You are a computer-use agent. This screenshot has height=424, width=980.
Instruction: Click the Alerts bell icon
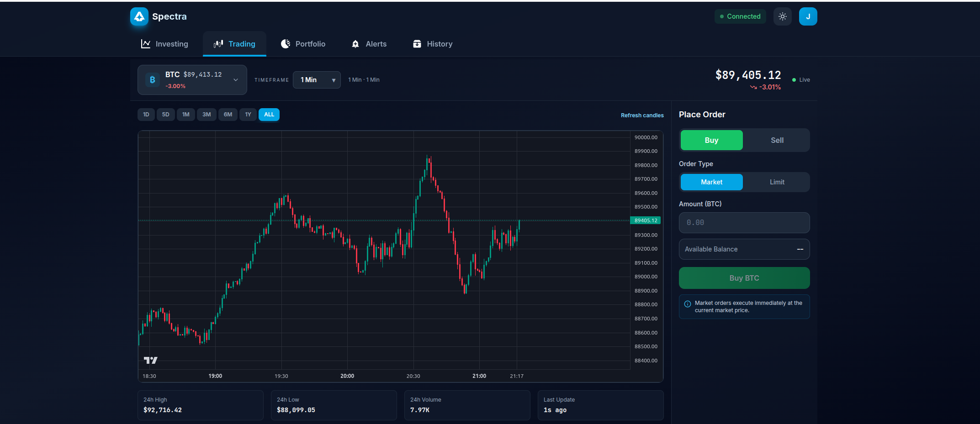[355, 44]
